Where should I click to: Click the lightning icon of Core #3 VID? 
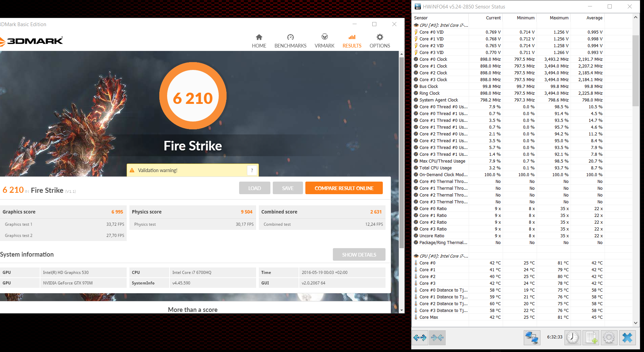[x=416, y=52]
